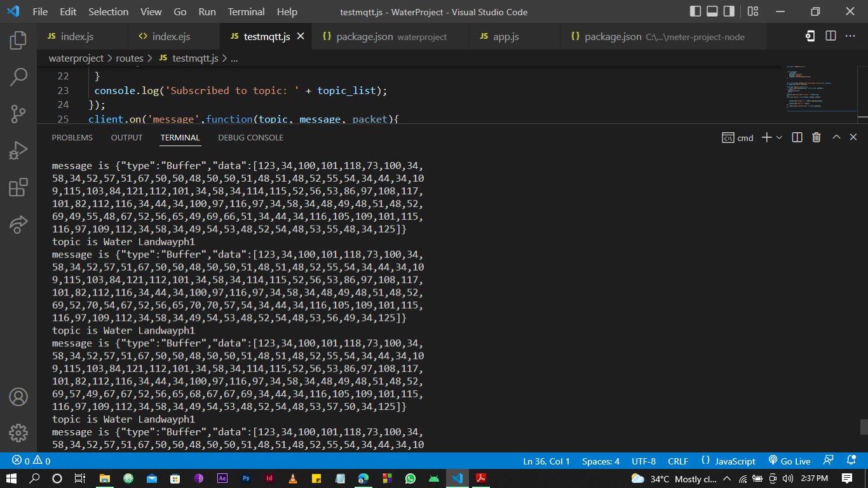Change line endings via CRLF indicator
Image resolution: width=868 pixels, height=488 pixels.
(x=678, y=461)
